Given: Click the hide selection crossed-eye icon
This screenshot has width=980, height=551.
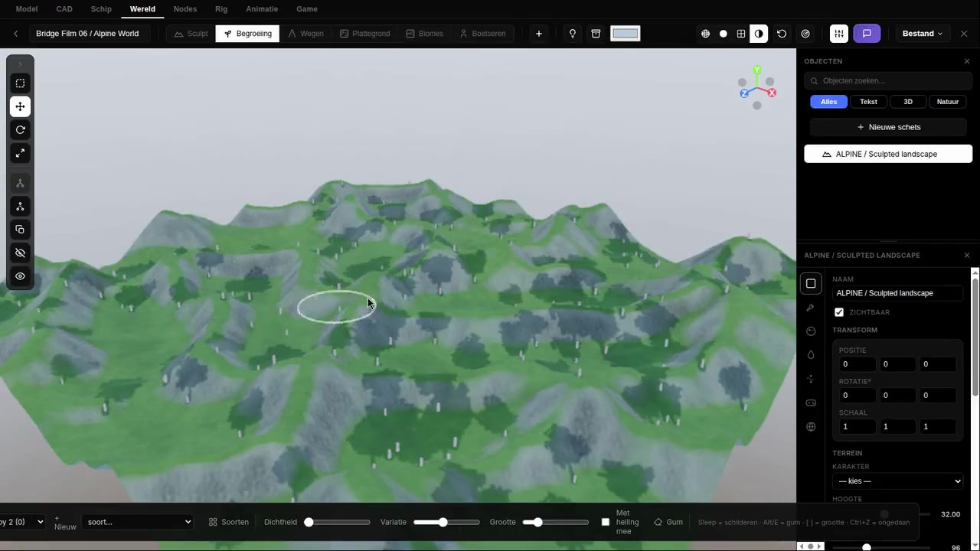Looking at the screenshot, I should 20,253.
